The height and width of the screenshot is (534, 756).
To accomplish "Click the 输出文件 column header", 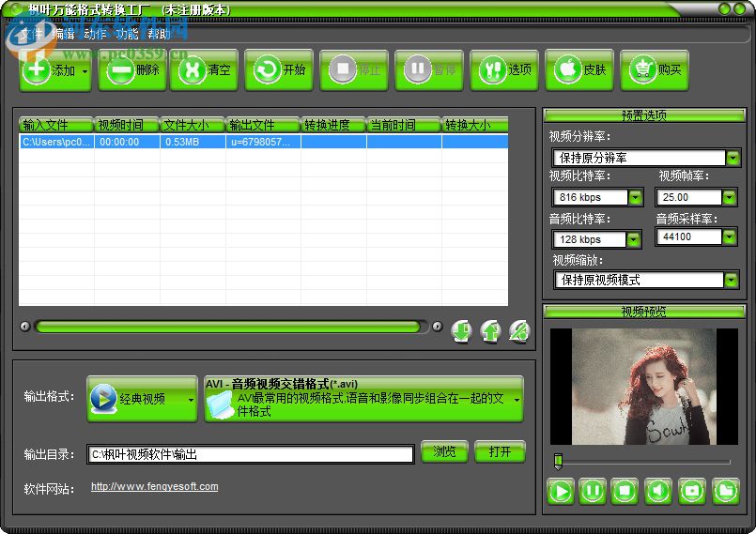I will tap(263, 125).
